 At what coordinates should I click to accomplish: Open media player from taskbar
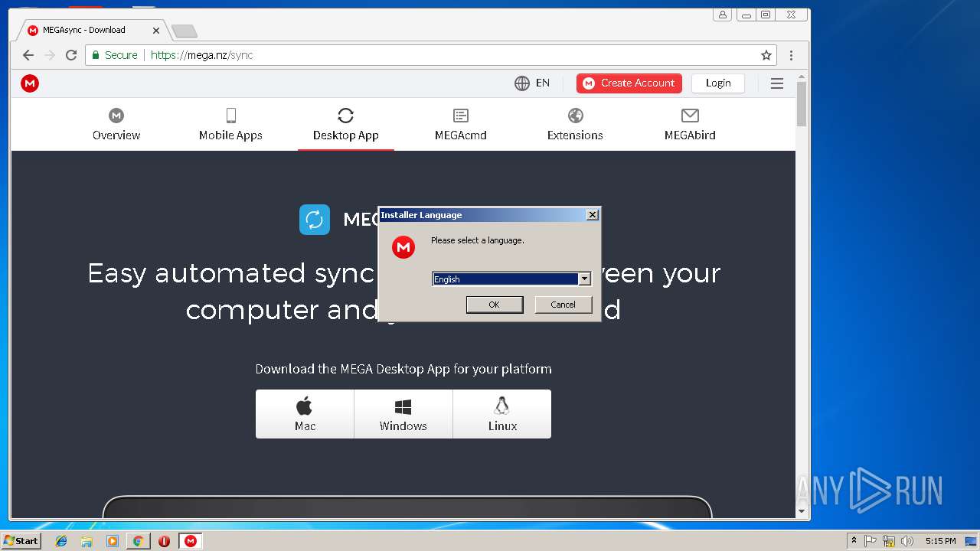pyautogui.click(x=113, y=541)
